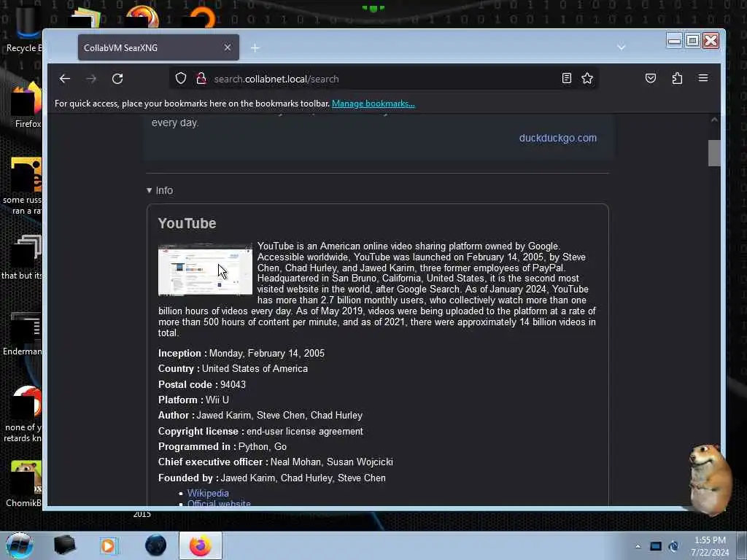This screenshot has height=560, width=747.
Task: Click the YouTube screenshot thumbnail
Action: (205, 270)
